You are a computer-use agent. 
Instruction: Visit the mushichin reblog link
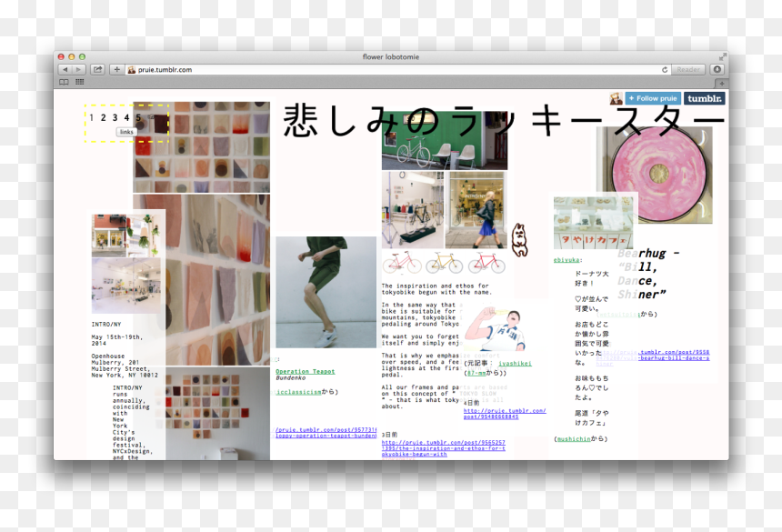[574, 439]
